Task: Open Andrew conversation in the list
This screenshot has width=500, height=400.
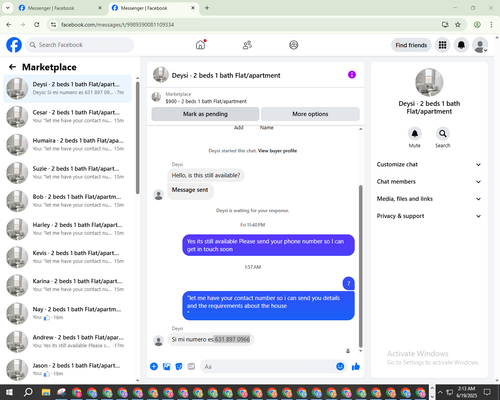Action: 68,341
